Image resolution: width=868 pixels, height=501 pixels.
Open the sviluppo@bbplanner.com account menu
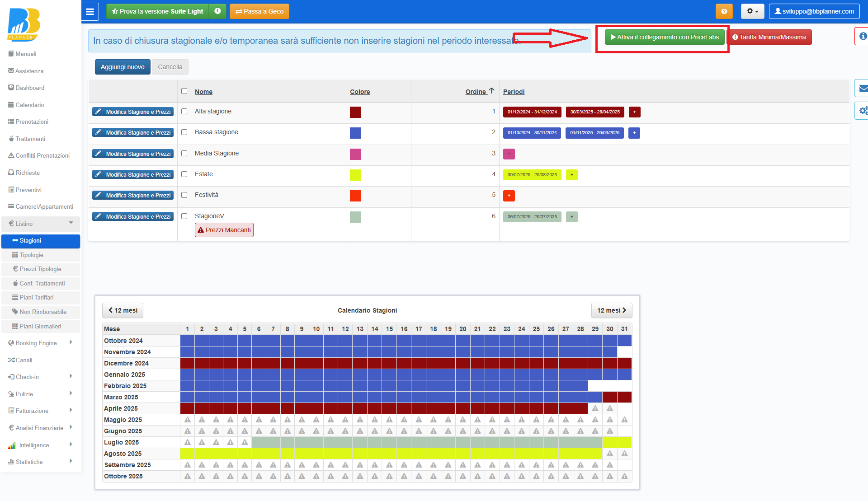(814, 11)
